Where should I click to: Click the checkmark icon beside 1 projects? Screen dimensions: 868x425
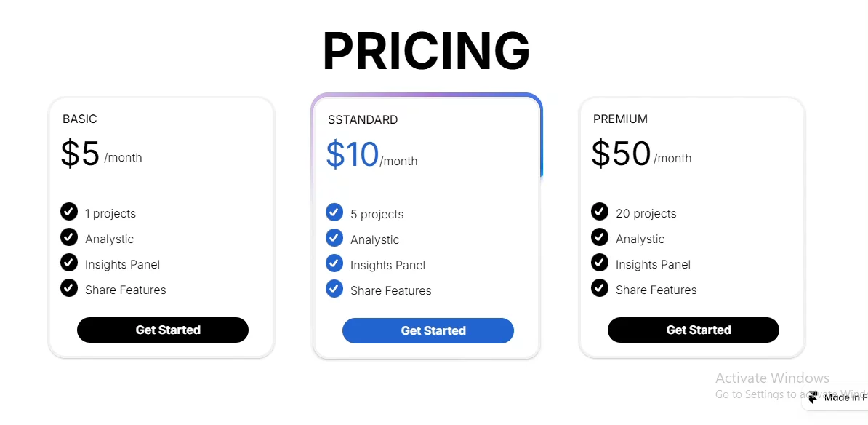click(68, 212)
